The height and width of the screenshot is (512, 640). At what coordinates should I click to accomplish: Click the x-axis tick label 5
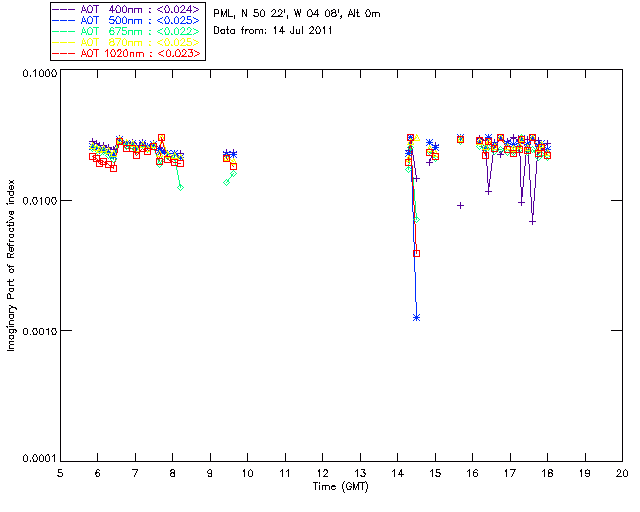click(x=60, y=473)
